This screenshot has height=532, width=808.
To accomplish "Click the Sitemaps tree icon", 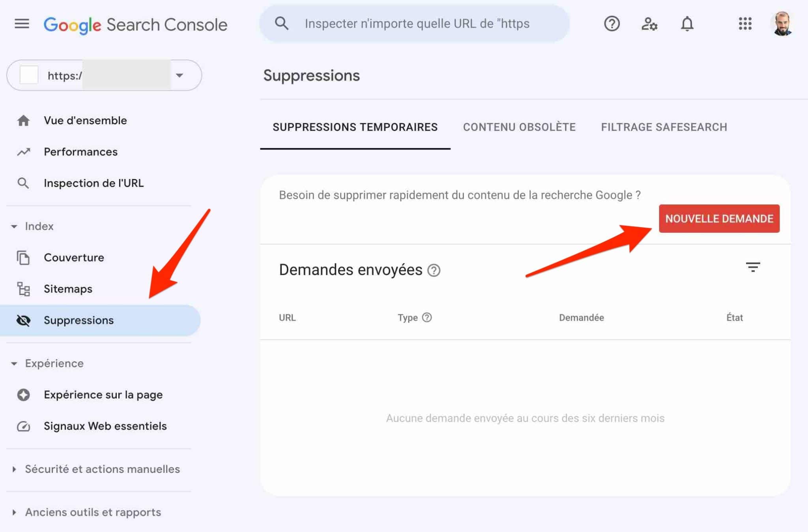I will (x=23, y=289).
